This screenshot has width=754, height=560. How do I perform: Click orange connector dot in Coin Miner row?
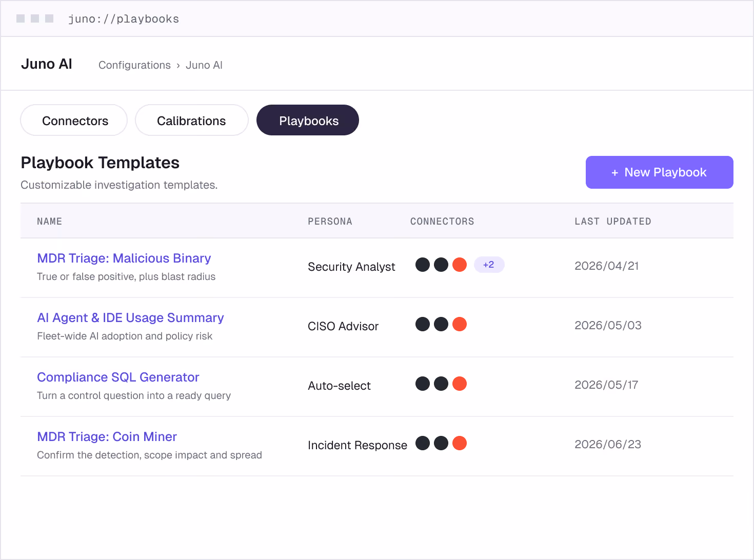coord(460,443)
